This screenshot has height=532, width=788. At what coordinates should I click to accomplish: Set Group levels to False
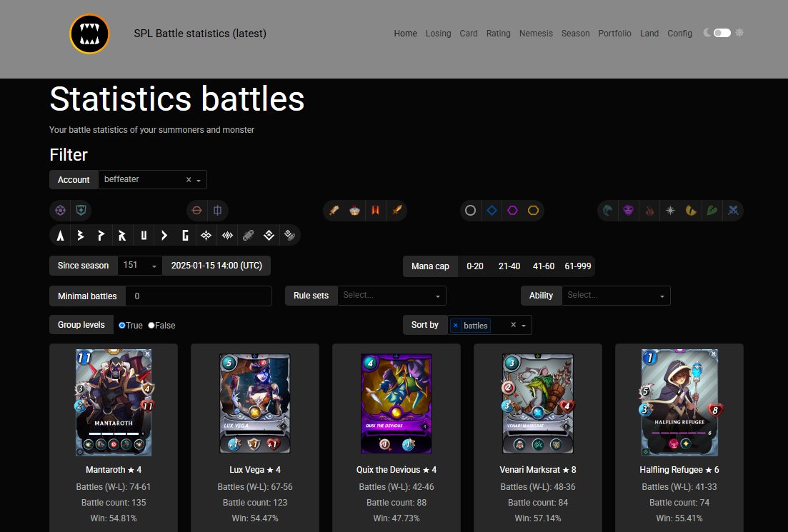pyautogui.click(x=151, y=326)
